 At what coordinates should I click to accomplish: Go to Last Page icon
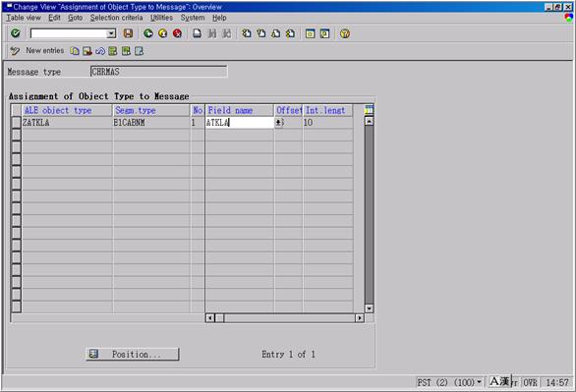[x=290, y=33]
